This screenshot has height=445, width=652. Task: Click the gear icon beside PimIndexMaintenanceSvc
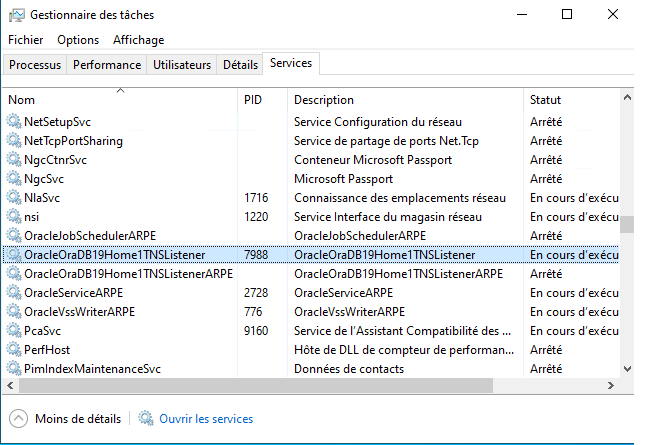point(14,368)
